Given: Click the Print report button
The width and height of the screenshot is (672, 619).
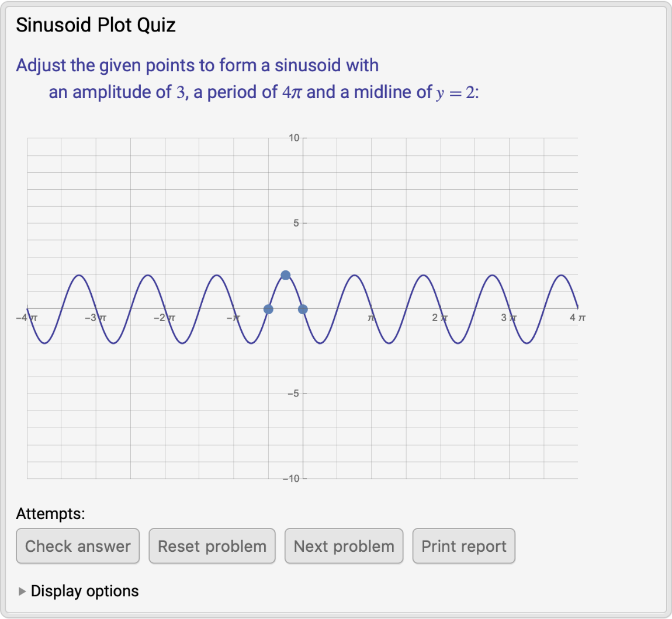Looking at the screenshot, I should [x=463, y=546].
